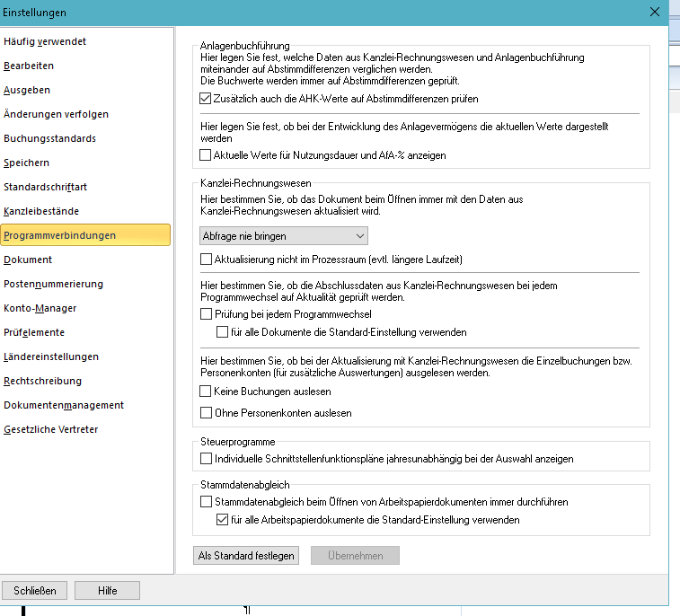
Task: Open the Dokumentenmanagement category
Action: click(64, 406)
